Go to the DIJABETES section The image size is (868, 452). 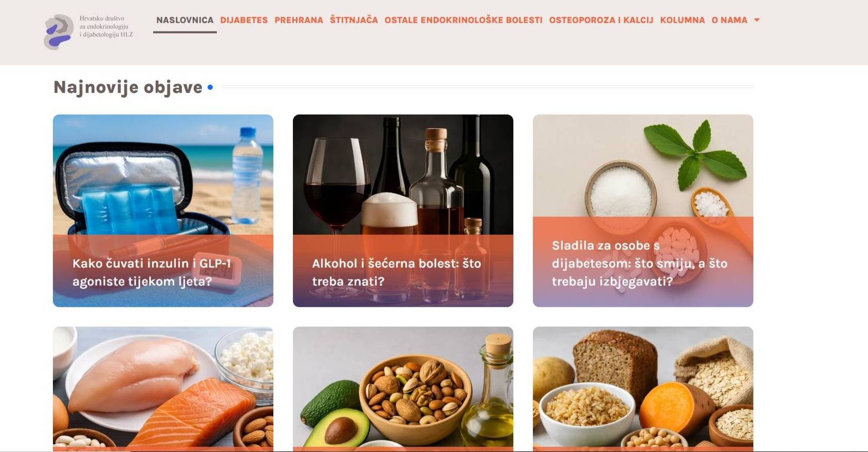(x=244, y=20)
